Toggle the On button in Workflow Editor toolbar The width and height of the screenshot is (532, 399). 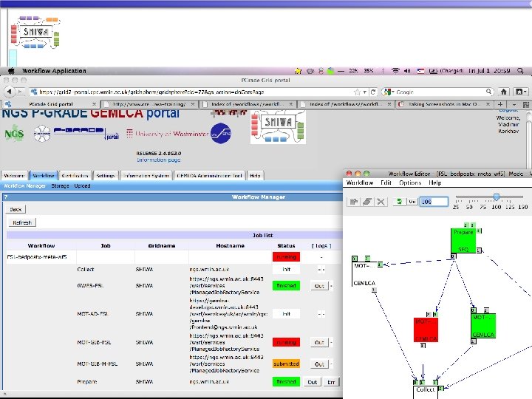[x=412, y=202]
